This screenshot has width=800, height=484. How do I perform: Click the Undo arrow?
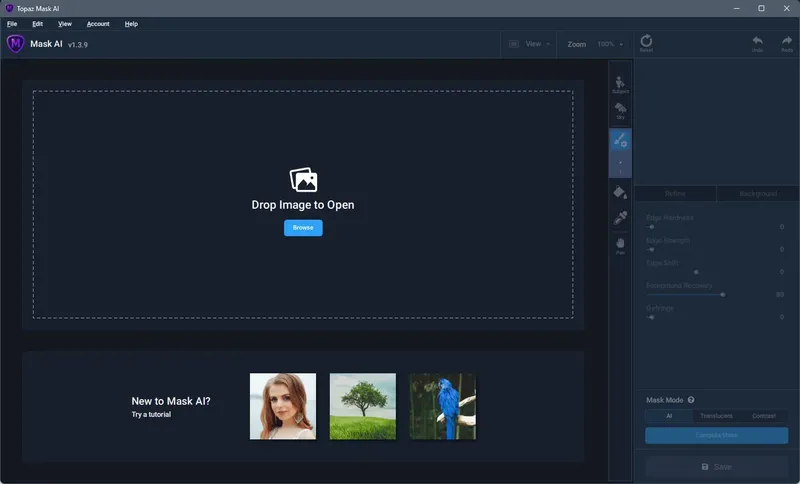point(757,43)
